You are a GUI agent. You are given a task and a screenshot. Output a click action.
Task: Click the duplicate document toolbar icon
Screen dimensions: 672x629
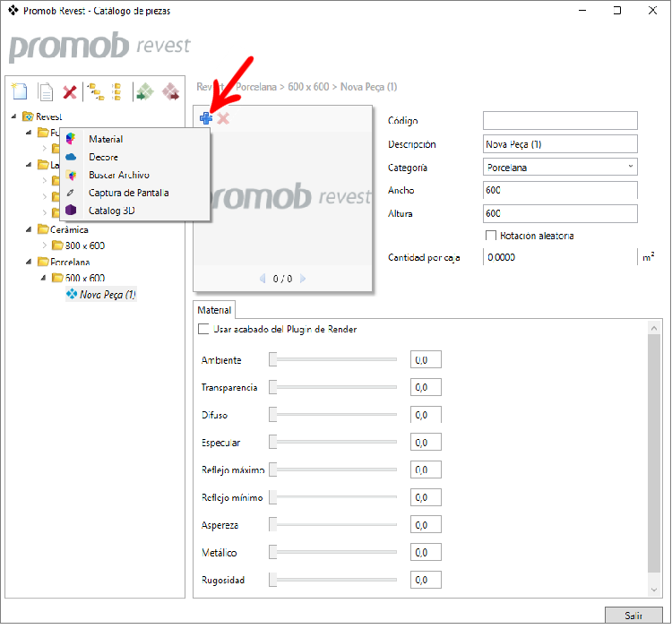tap(45, 91)
